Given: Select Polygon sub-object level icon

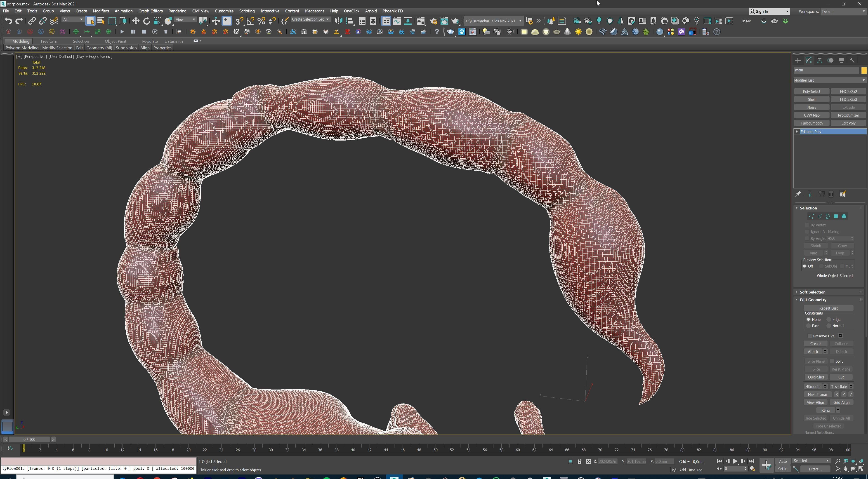Looking at the screenshot, I should click(x=836, y=217).
